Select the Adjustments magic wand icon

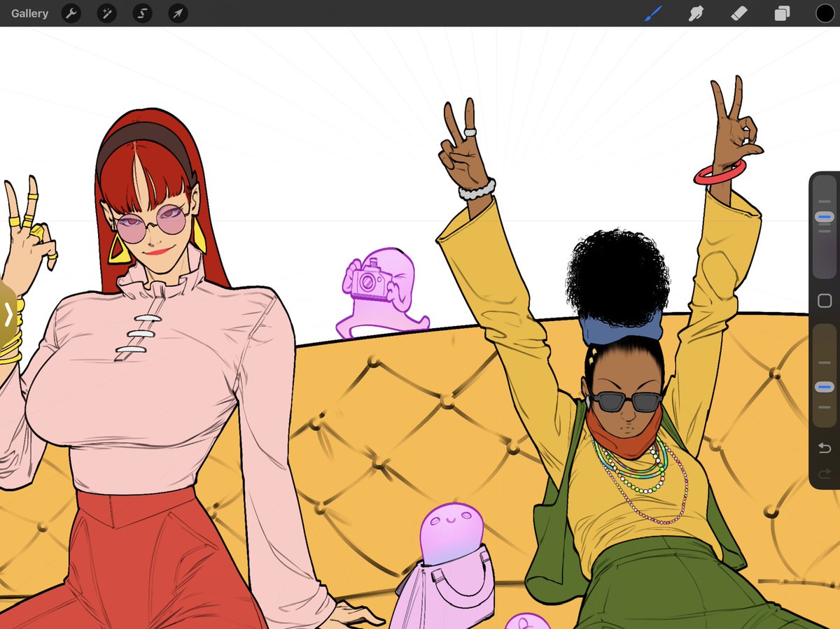[106, 13]
